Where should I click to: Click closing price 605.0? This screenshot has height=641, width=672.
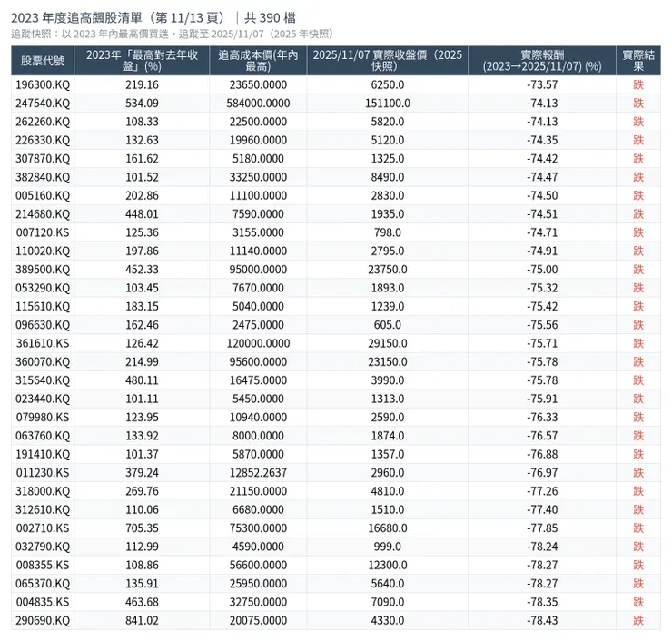388,325
